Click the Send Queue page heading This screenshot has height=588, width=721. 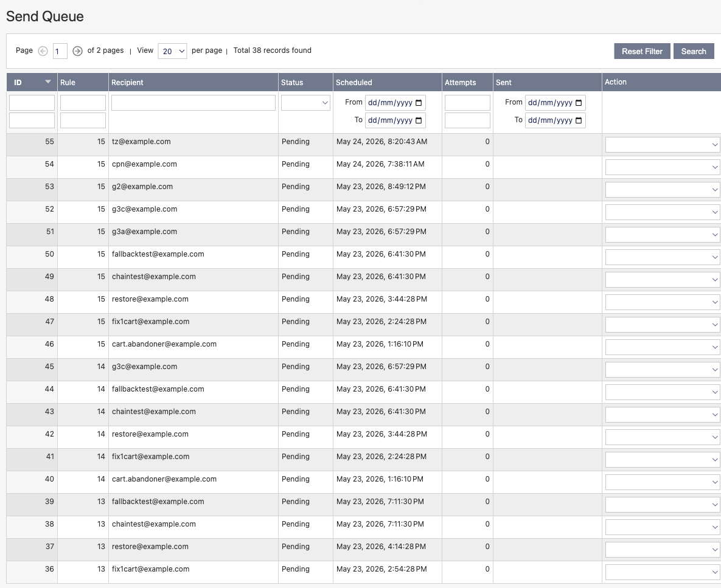pyautogui.click(x=44, y=16)
